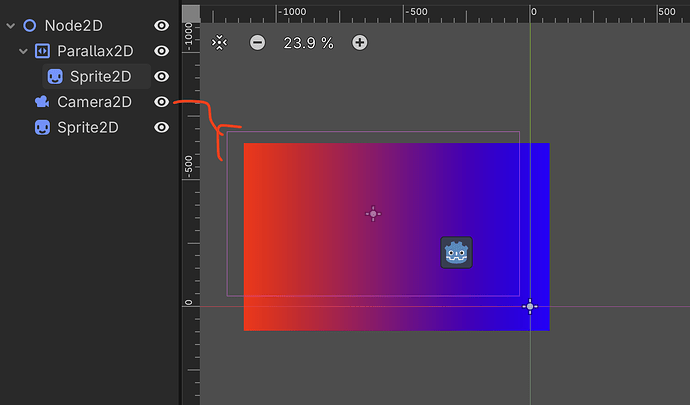Select the Camera2D tree item
The image size is (690, 405).
[x=94, y=102]
